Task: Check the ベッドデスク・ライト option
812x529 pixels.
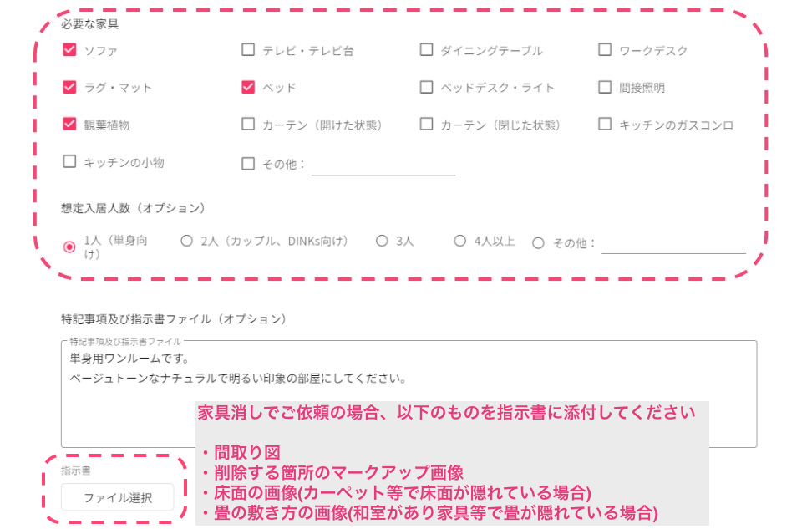Action: click(426, 87)
